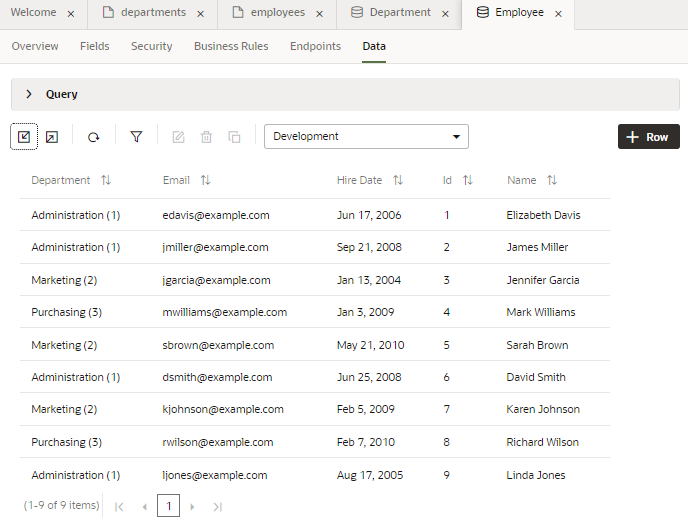Click the export data icon in toolbar

click(52, 137)
